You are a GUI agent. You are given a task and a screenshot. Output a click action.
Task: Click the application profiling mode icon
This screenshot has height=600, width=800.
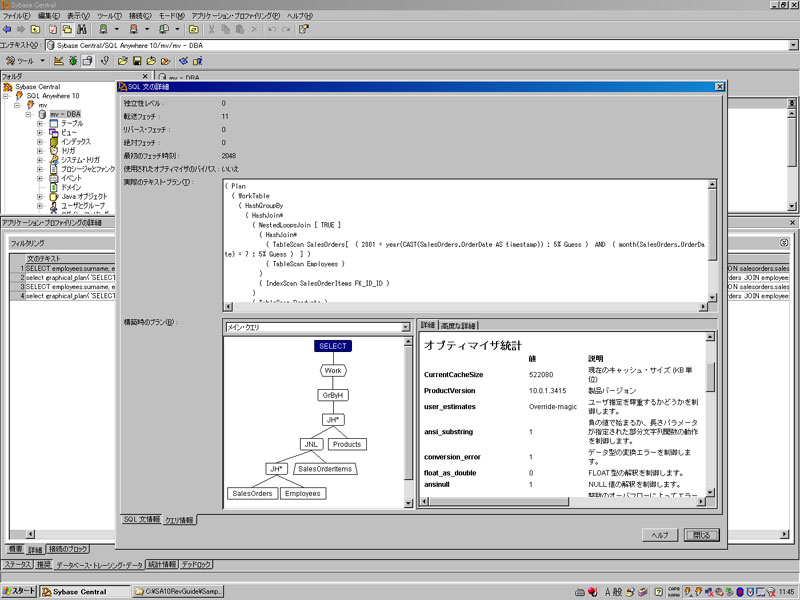pyautogui.click(x=87, y=61)
